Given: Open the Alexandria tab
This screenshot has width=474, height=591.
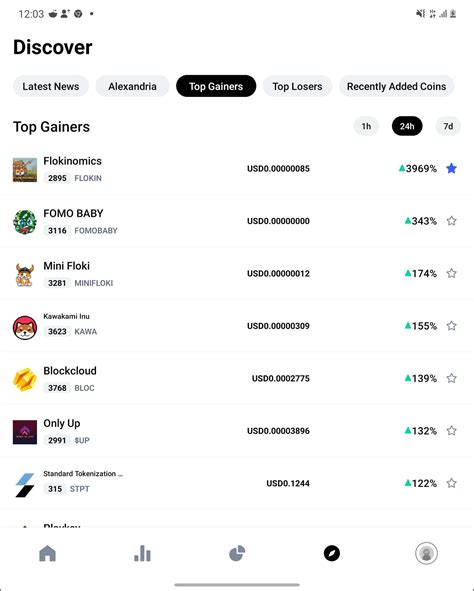Looking at the screenshot, I should tap(132, 86).
